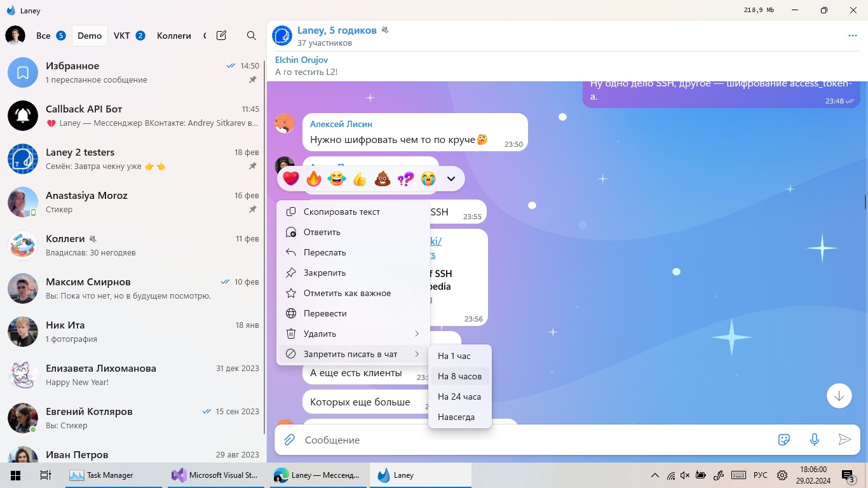Expand more reactions with chevron arrow

click(451, 179)
